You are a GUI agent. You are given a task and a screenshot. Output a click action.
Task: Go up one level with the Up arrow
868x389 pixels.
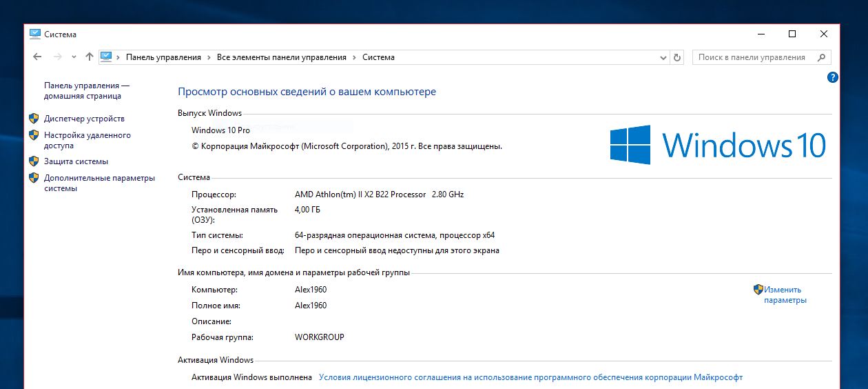click(89, 57)
